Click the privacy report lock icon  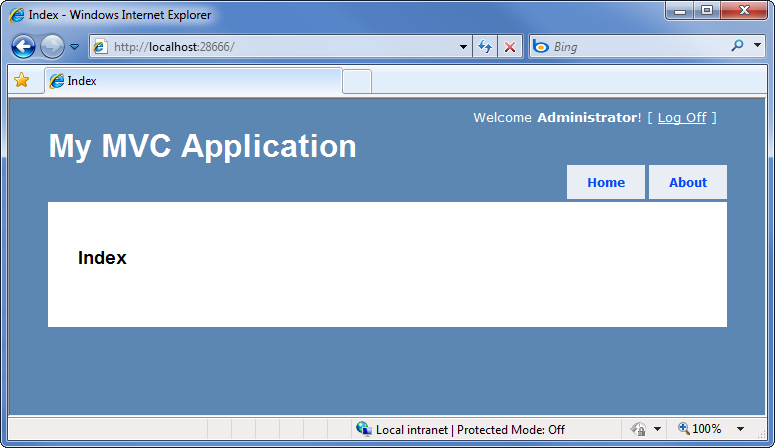click(637, 429)
